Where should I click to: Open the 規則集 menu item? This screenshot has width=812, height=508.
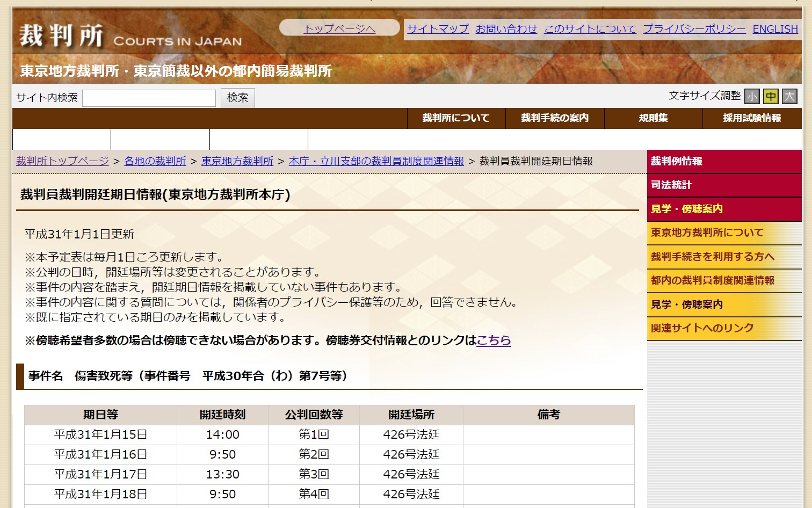[x=654, y=118]
